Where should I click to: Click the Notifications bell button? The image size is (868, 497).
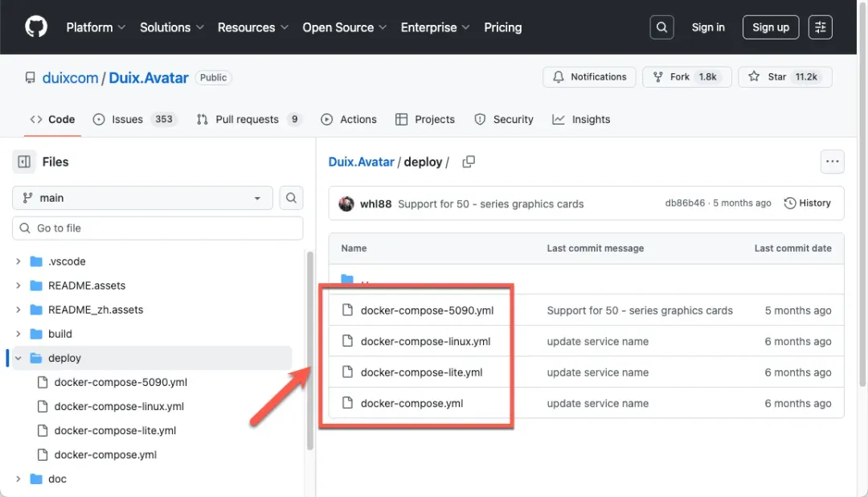[590, 77]
